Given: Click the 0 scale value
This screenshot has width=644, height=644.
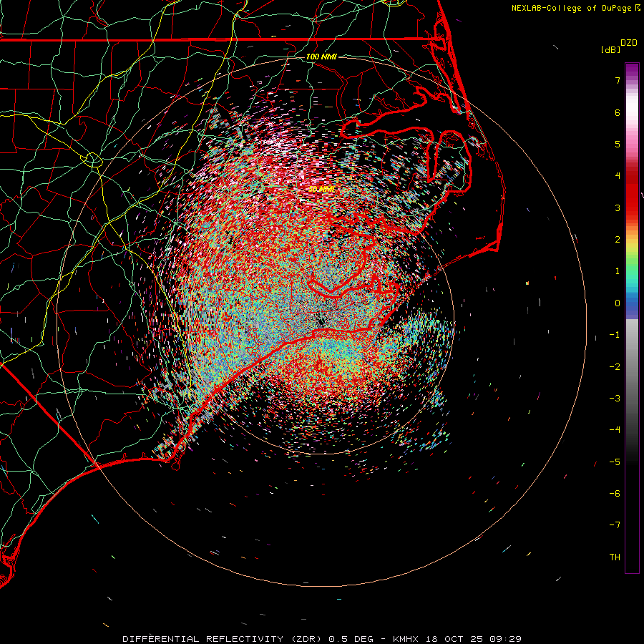Looking at the screenshot, I should pos(618,303).
